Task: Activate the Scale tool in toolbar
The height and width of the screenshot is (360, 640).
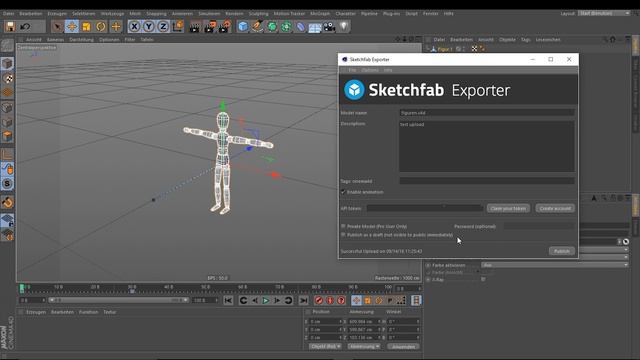Action: coord(87,27)
